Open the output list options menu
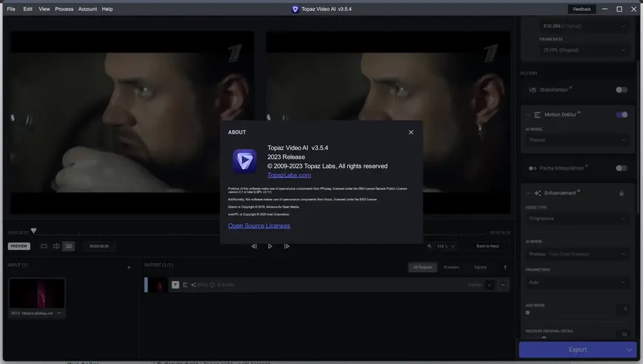Viewport: 643px width, 364px height. click(x=505, y=267)
